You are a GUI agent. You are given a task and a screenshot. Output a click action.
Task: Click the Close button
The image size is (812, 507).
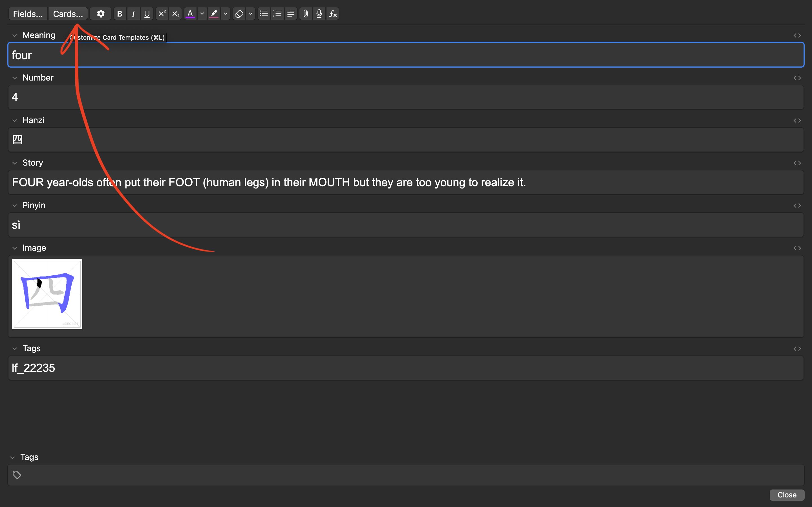(x=787, y=495)
